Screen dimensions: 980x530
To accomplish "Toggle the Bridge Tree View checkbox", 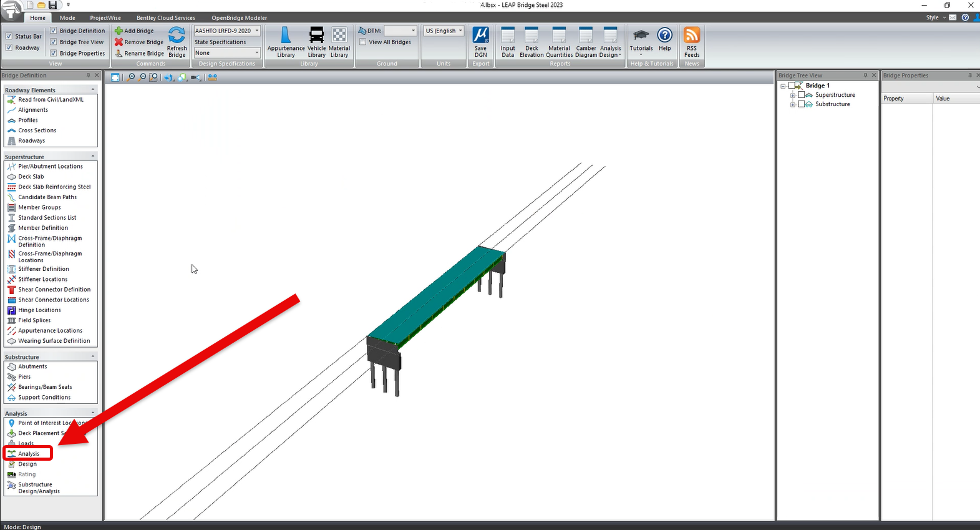I will [x=54, y=42].
